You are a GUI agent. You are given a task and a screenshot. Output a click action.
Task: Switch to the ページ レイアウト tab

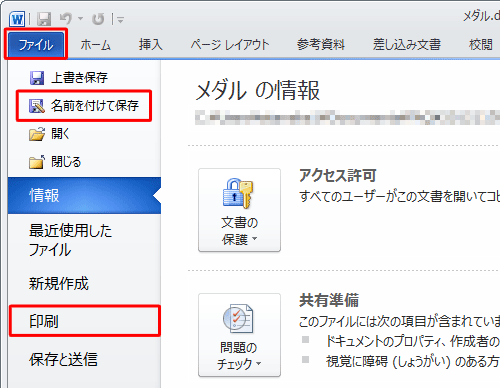click(x=230, y=45)
